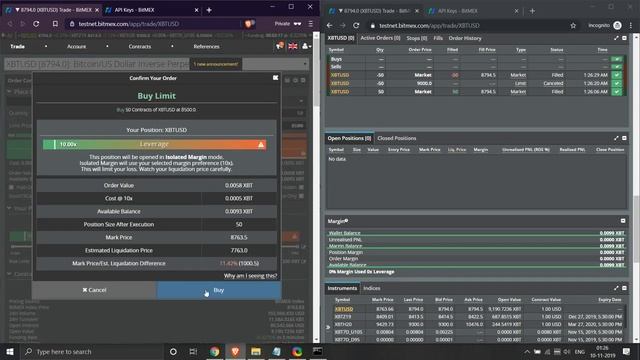Click the Margin Balance label
The width and height of the screenshot is (640, 360).
345,246
